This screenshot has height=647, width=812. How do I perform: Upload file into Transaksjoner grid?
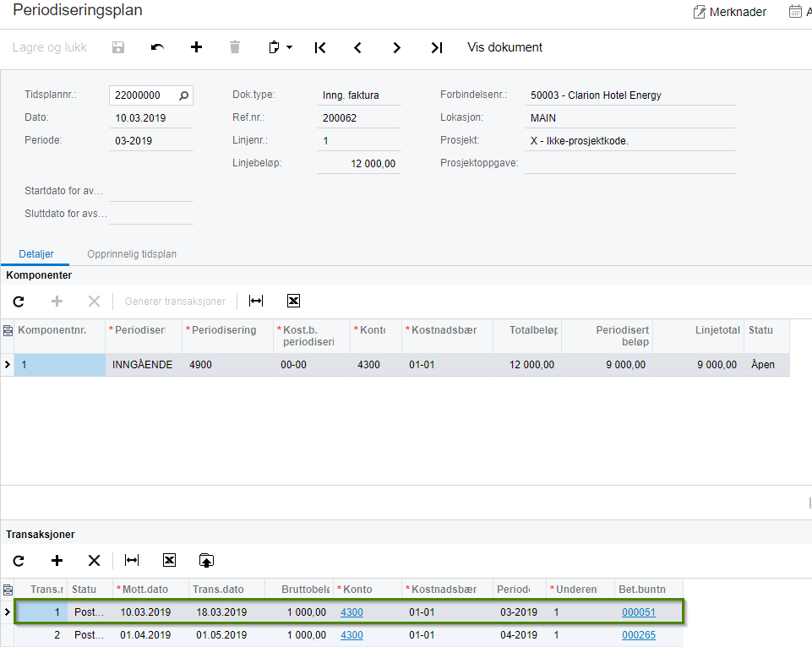206,560
